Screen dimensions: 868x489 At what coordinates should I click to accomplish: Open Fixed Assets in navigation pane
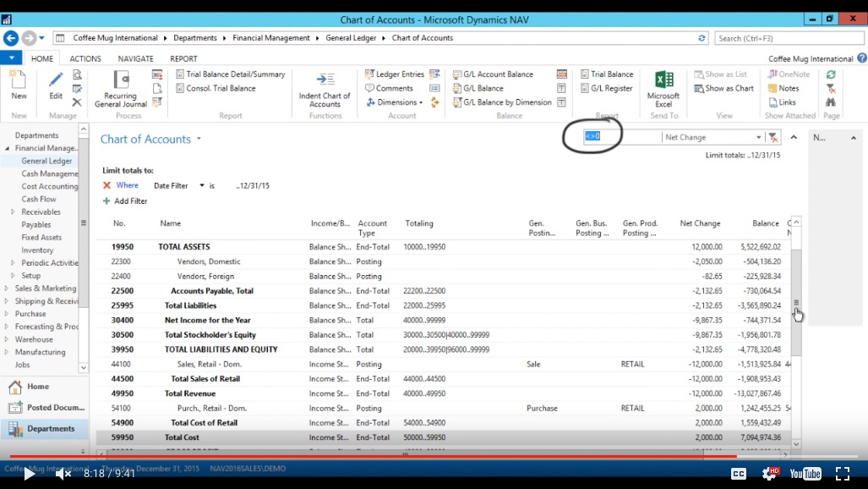[41, 237]
